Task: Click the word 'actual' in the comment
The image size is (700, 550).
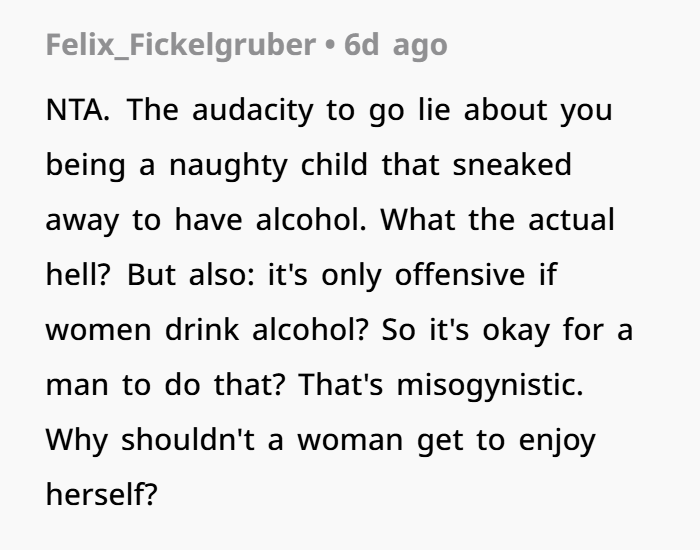Action: coord(571,219)
